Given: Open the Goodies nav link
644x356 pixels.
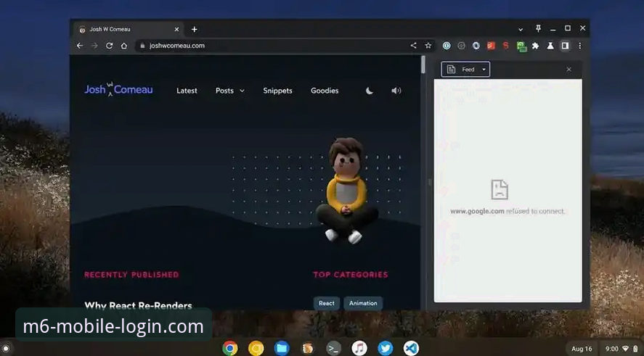Looking at the screenshot, I should (325, 91).
